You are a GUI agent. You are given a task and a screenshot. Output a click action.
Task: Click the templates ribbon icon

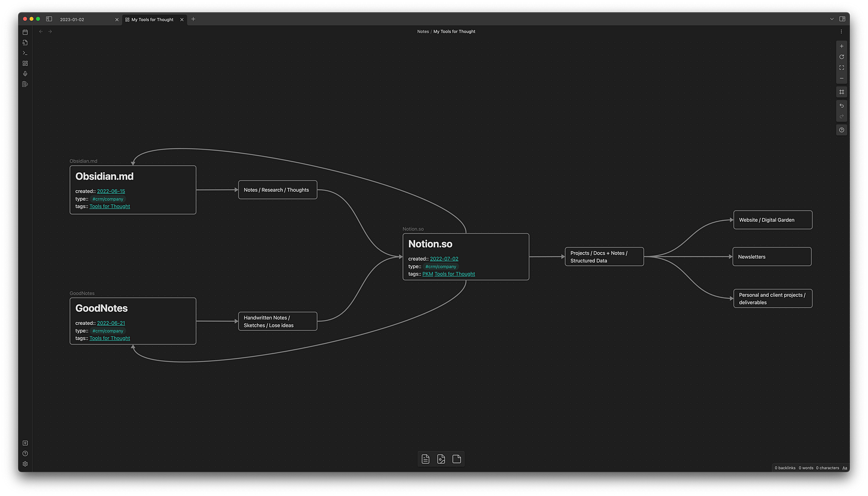click(x=25, y=84)
